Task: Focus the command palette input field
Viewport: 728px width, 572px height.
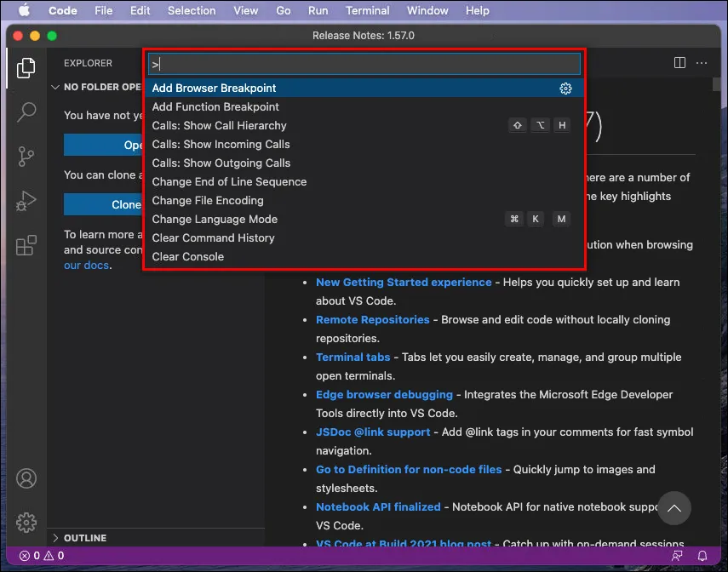Action: click(364, 64)
